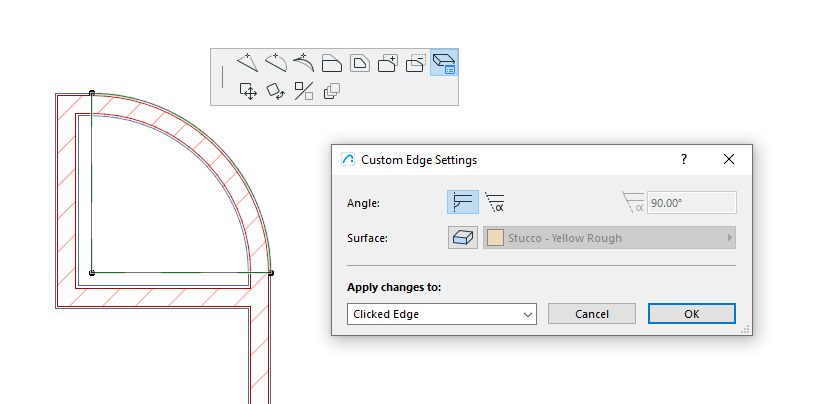Click the Cancel button
The image size is (829, 404).
pos(592,314)
